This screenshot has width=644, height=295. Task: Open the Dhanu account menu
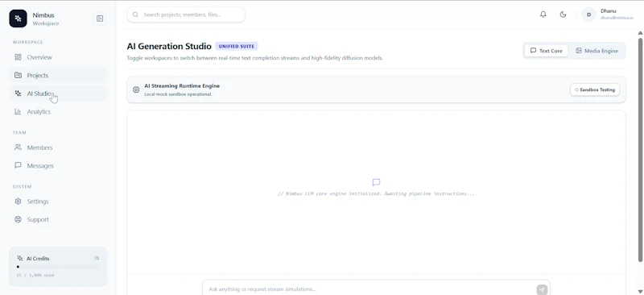609,15
